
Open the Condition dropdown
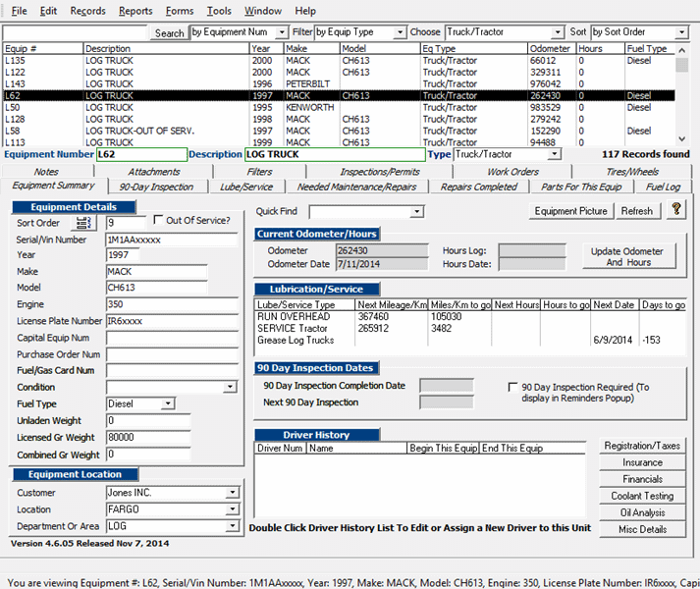pos(230,387)
